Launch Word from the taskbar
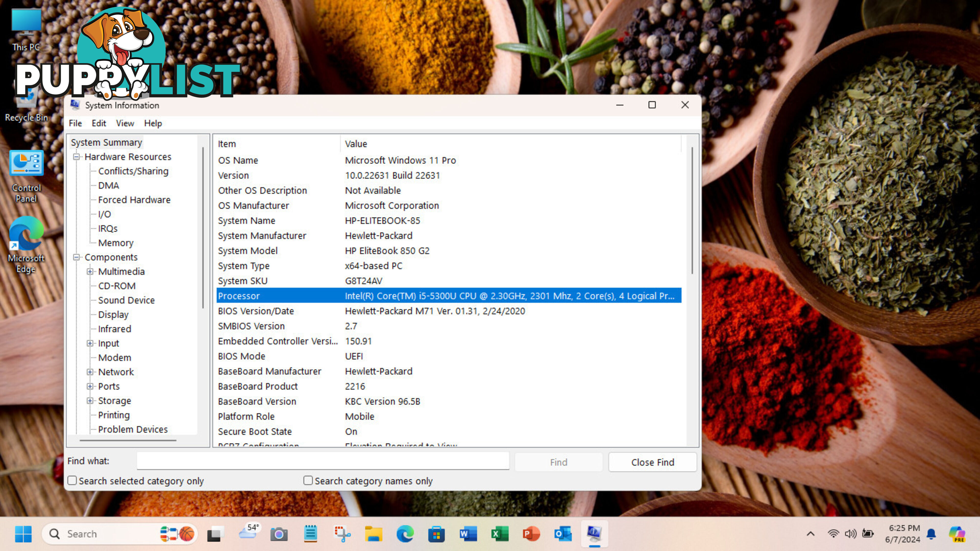Screen dimensions: 980x551 pyautogui.click(x=468, y=534)
